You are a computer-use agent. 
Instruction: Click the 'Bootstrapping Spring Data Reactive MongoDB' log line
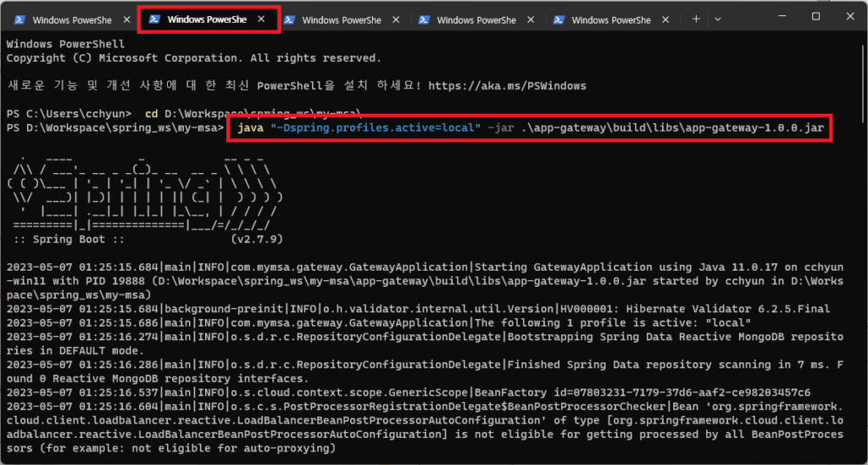tap(426, 343)
